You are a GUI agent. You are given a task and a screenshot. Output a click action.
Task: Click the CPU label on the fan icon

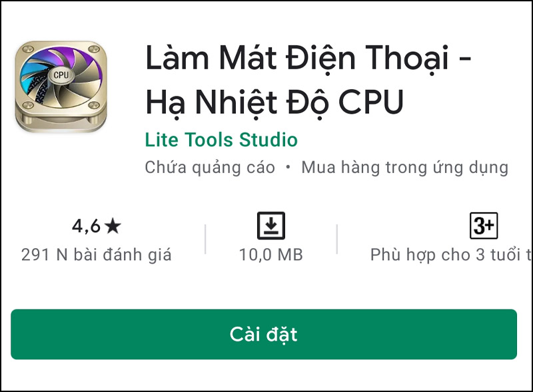pyautogui.click(x=61, y=75)
